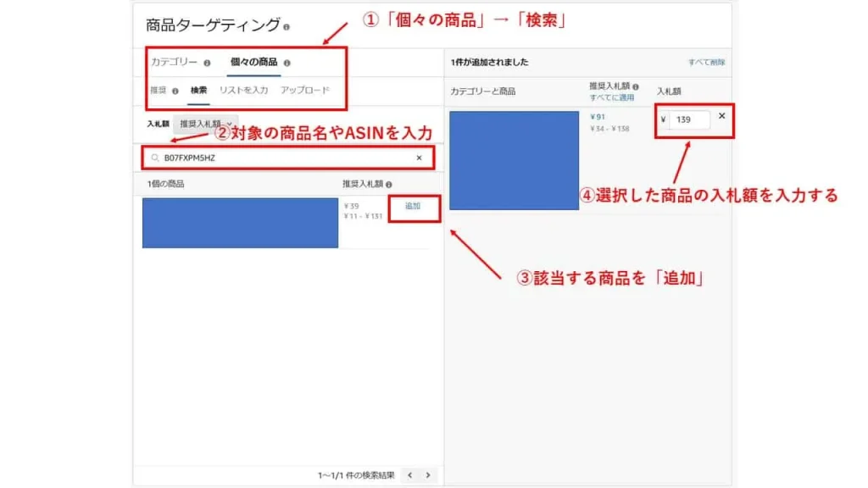
Task: Click info icon beside right 推奨入札額 header
Action: coord(636,87)
